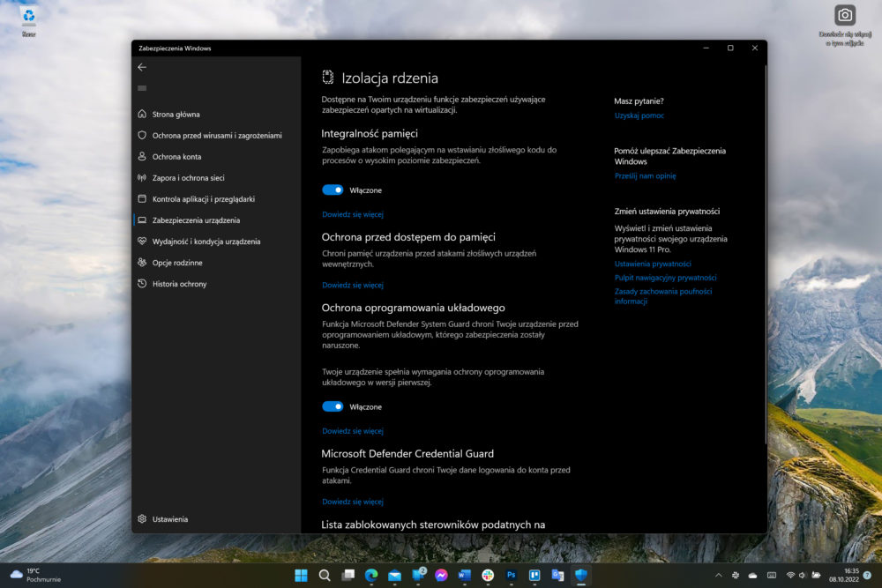Viewport: 882px width, 588px height.
Task: Open Google Translate app on the taskbar
Action: (558, 575)
